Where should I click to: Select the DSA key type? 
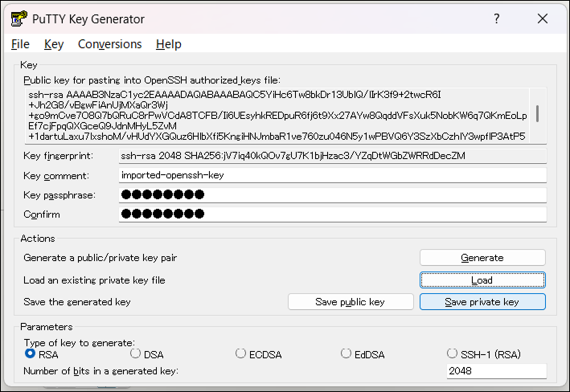click(136, 353)
